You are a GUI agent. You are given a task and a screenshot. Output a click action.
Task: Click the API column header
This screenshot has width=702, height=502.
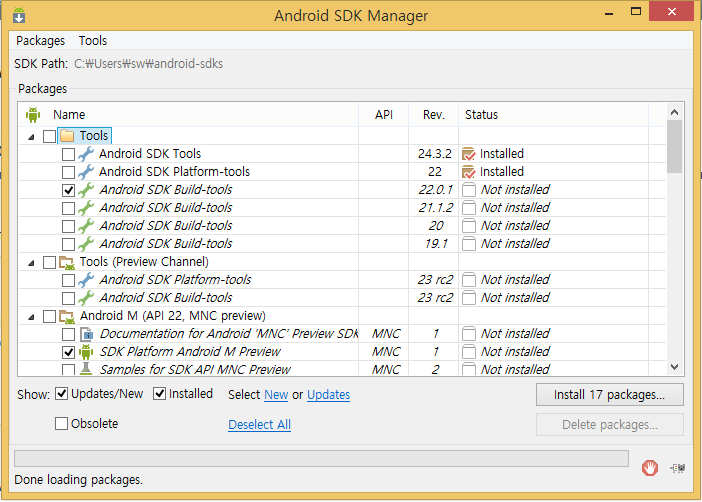(384, 115)
